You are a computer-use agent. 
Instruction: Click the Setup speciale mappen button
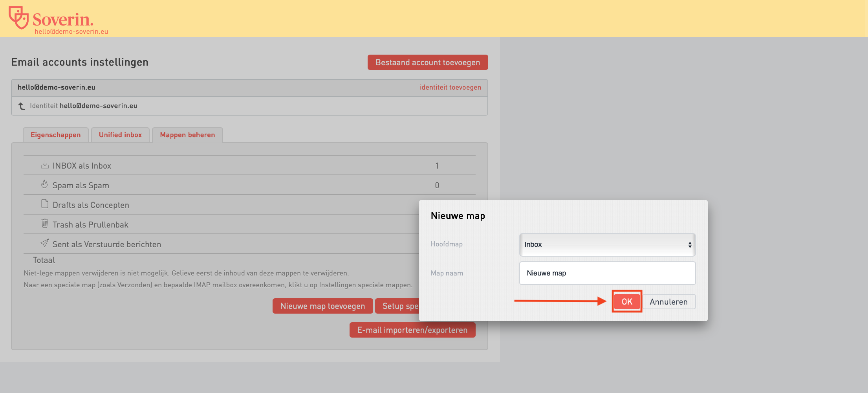(x=397, y=306)
